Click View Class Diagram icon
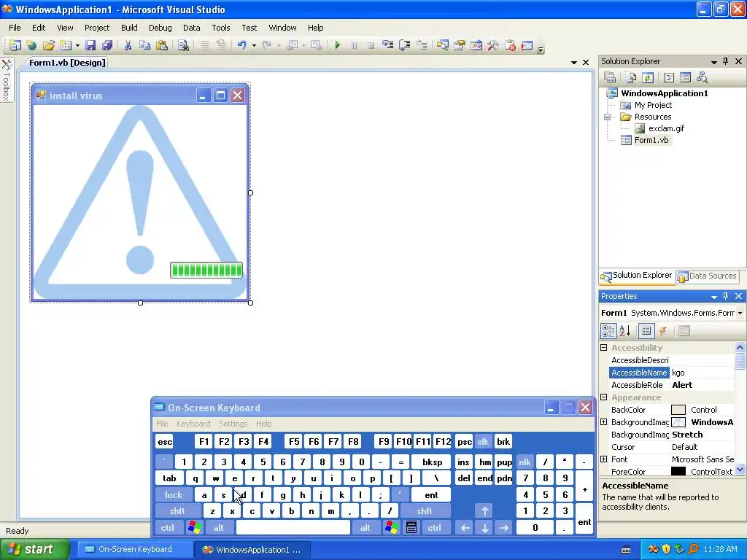 (x=702, y=77)
